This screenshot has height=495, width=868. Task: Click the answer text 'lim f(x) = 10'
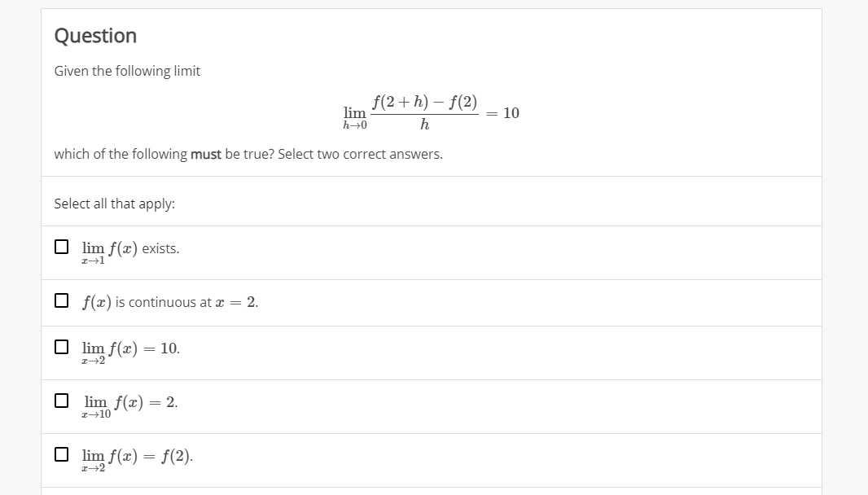(129, 348)
